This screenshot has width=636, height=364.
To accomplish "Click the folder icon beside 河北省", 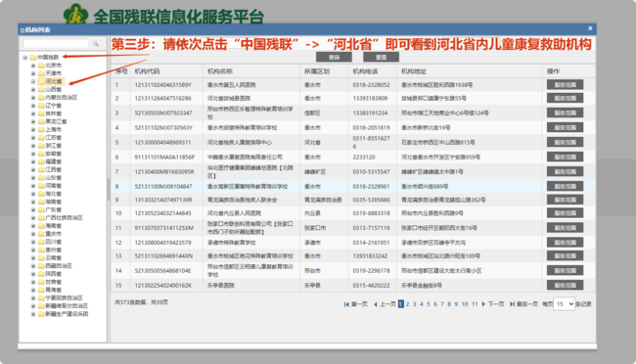I will pyautogui.click(x=41, y=81).
